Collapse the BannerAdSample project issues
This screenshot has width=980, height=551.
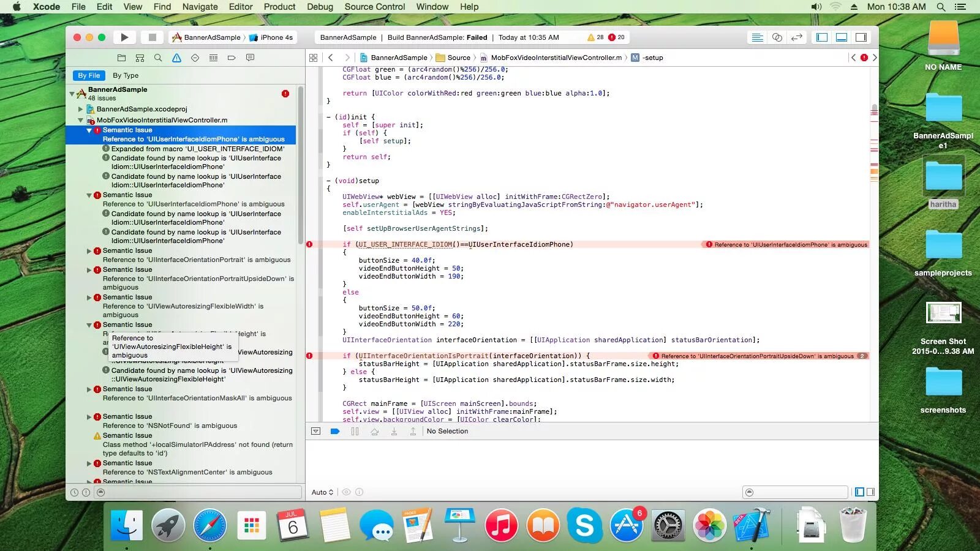[x=72, y=94]
